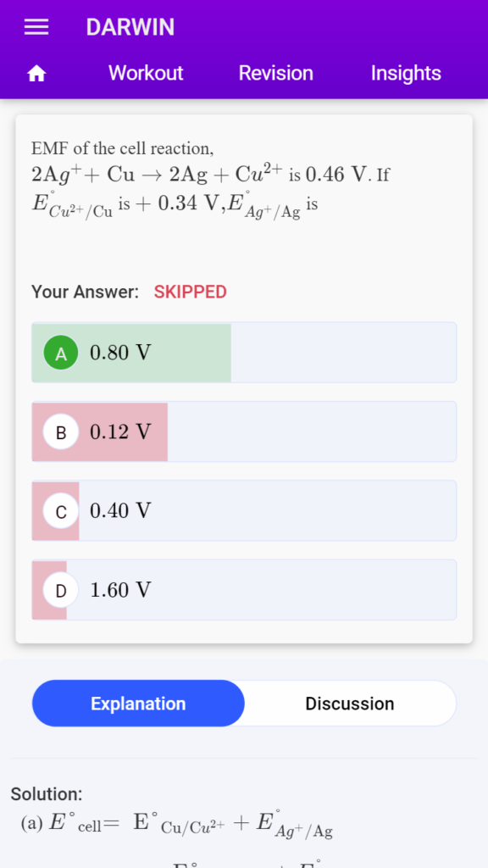Go to the home icon
Screen dimensions: 488x868
click(x=36, y=74)
